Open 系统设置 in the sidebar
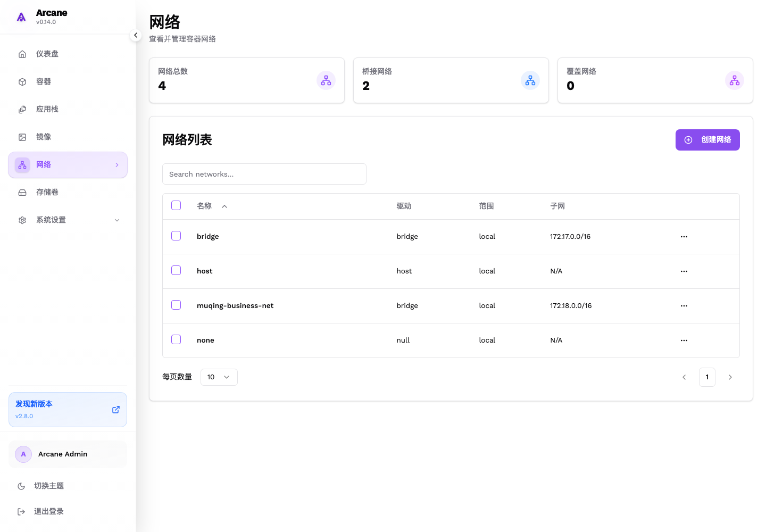 pyautogui.click(x=68, y=220)
